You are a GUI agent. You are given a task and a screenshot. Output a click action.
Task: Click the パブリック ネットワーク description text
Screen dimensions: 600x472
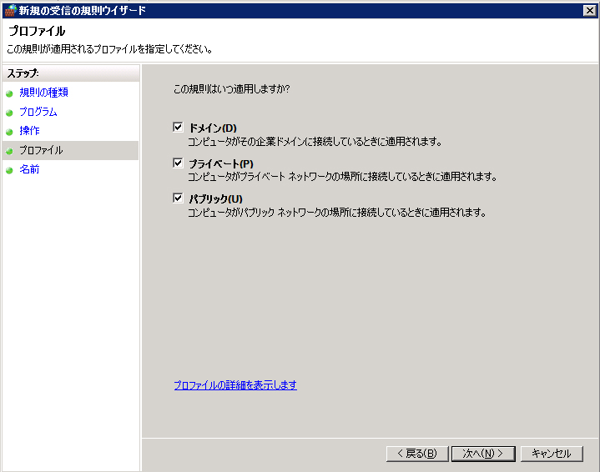pyautogui.click(x=337, y=212)
